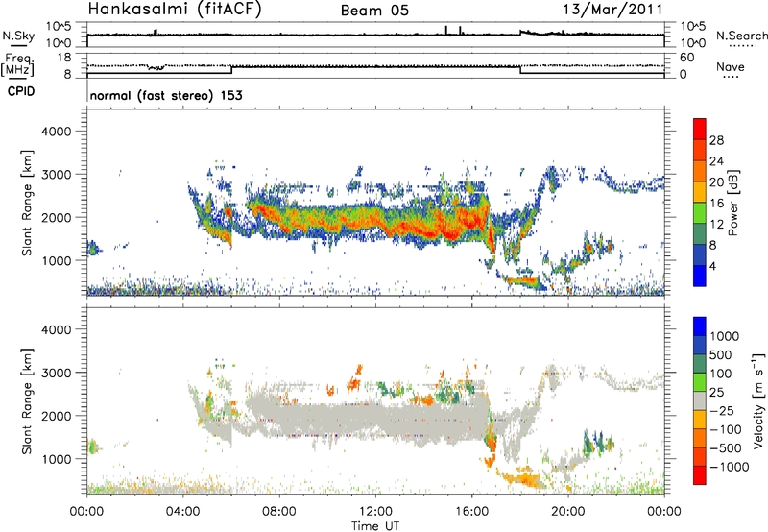The width and height of the screenshot is (768, 532).
Task: Select the '08:00' time axis label
Action: pyautogui.click(x=279, y=512)
